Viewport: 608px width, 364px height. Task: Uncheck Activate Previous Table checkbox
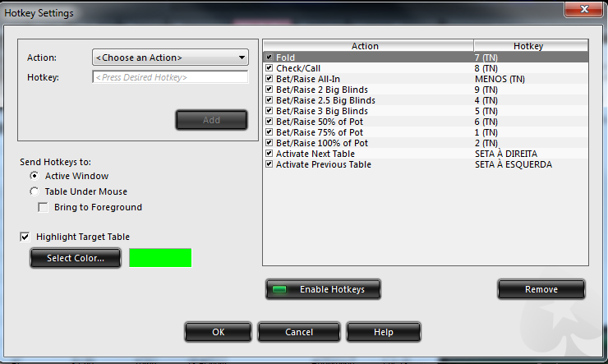click(269, 164)
